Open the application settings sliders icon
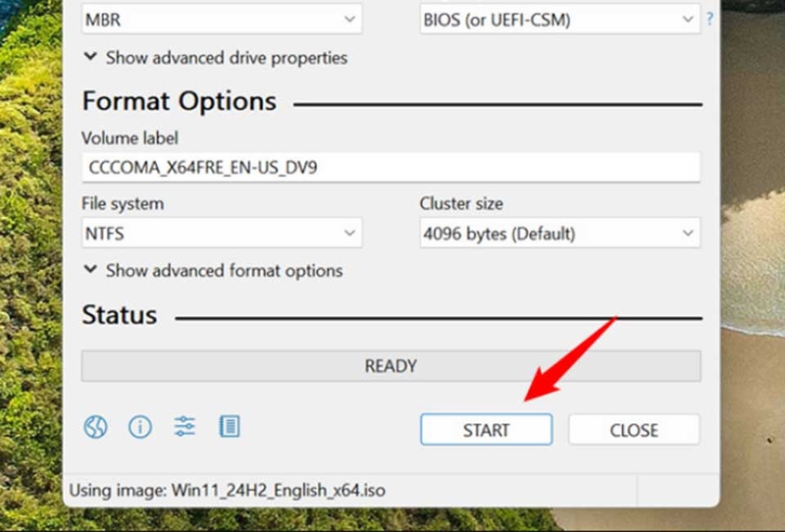This screenshot has width=785, height=532. [184, 427]
